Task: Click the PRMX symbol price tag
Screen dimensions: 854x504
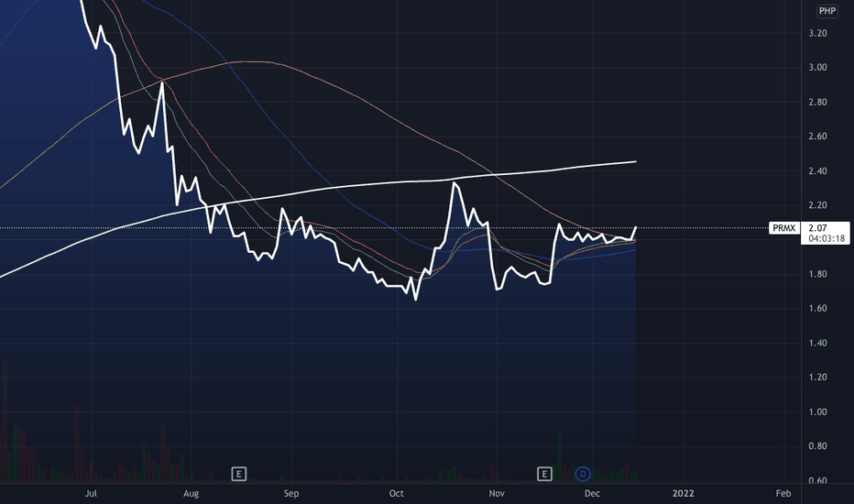Action: (x=783, y=228)
